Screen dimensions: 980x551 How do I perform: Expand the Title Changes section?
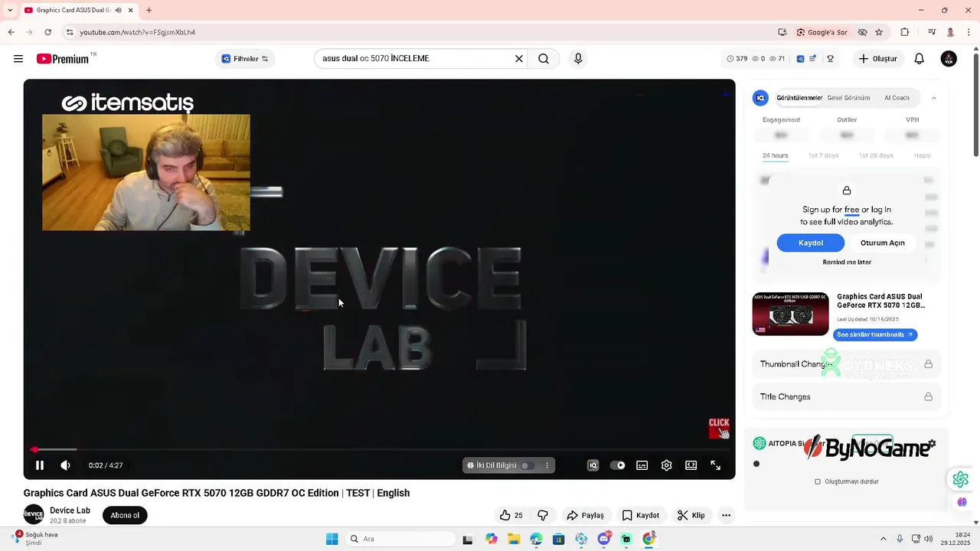click(x=846, y=396)
